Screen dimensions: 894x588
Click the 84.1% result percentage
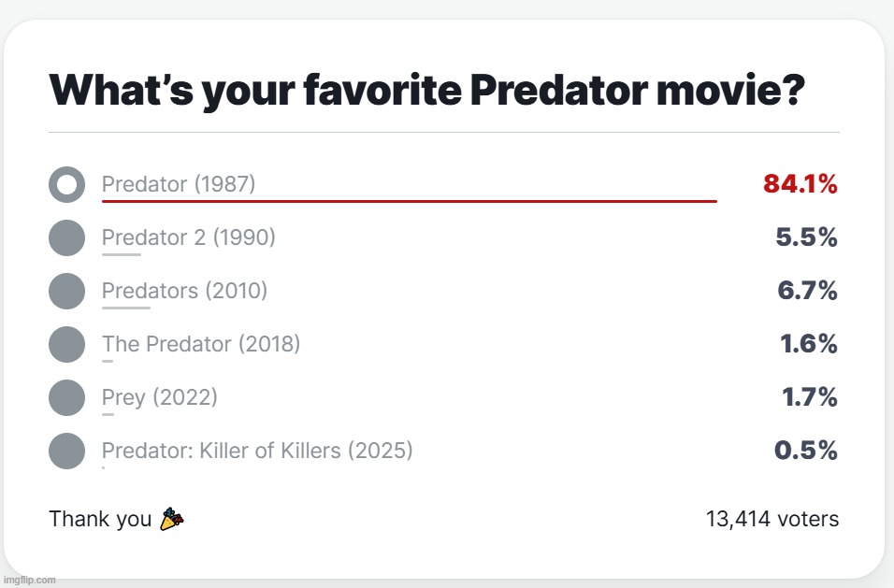pyautogui.click(x=800, y=184)
